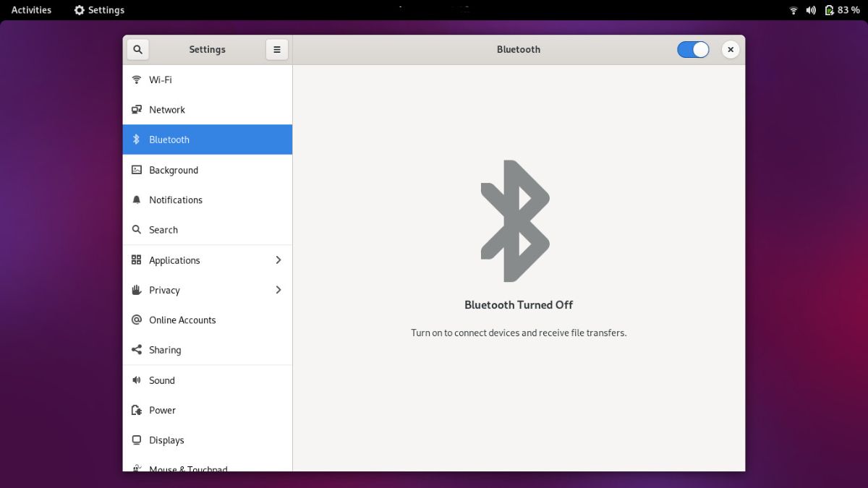Click the Notifications bell icon
This screenshot has height=488, width=868.
[137, 200]
